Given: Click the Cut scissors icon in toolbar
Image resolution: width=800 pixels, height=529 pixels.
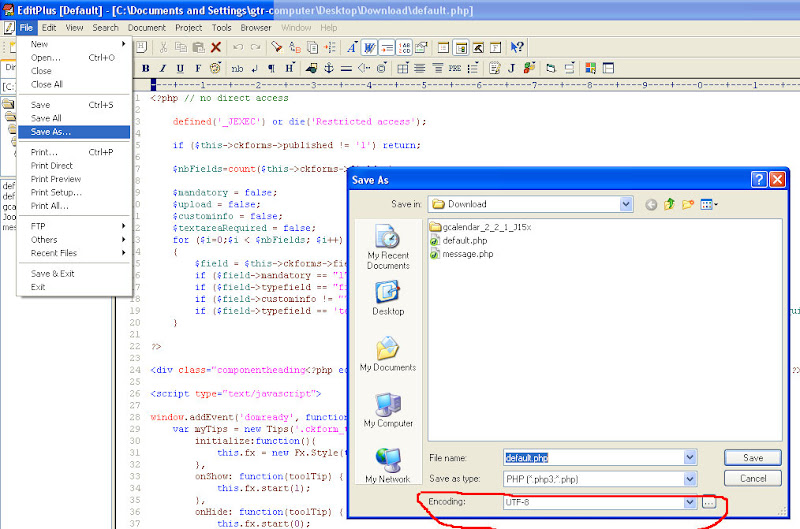Looking at the screenshot, I should point(163,47).
